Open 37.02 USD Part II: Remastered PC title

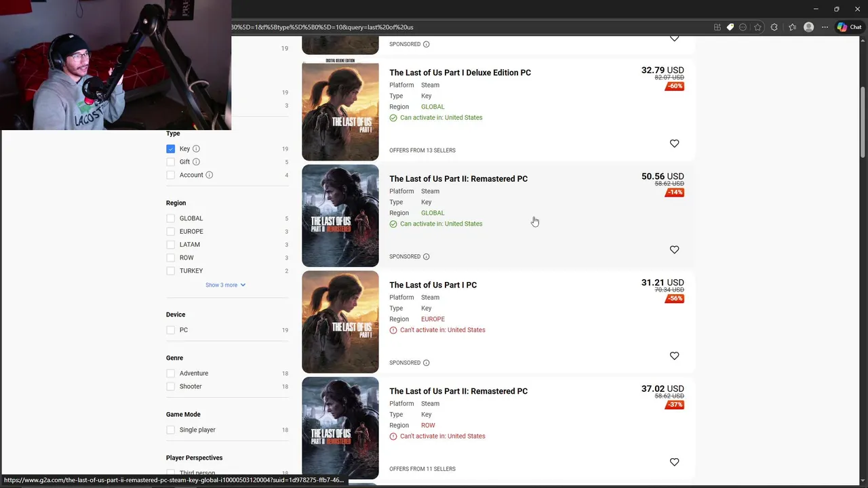tap(458, 391)
